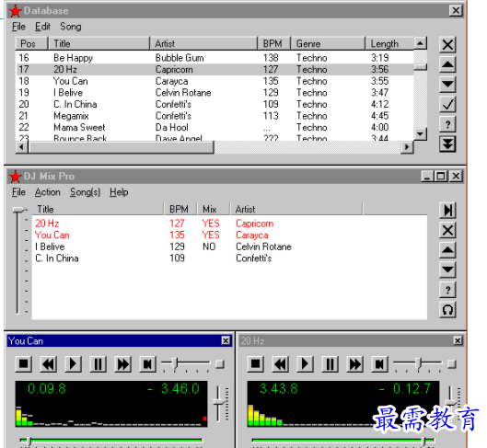Screen dimensions: 487x448
Task: Sort Database list by Genre column header
Action: (x=328, y=44)
